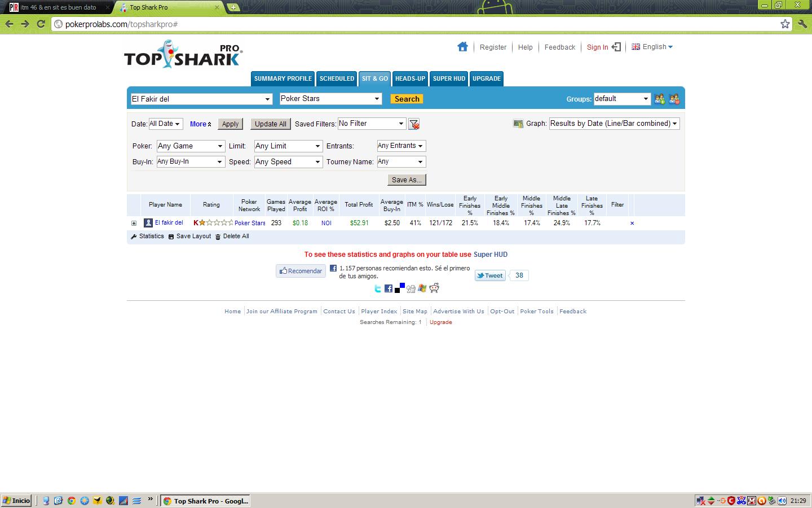Share via the small Facebook icon in share row

tap(389, 288)
